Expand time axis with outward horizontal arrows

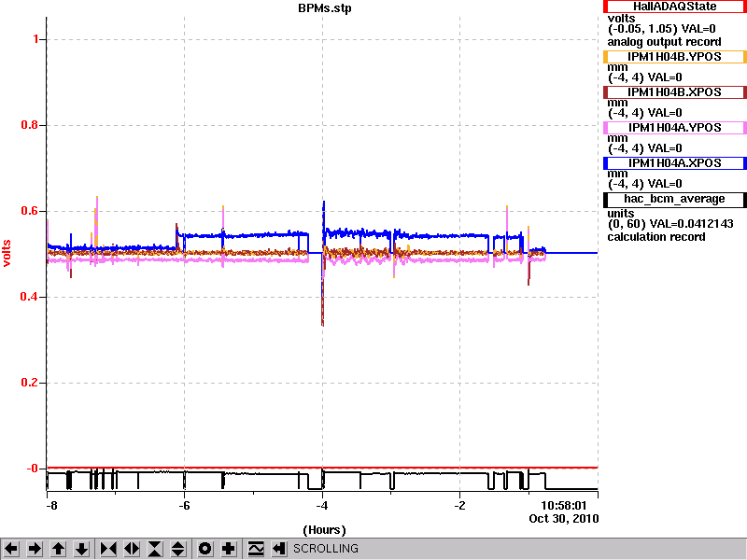point(132,549)
